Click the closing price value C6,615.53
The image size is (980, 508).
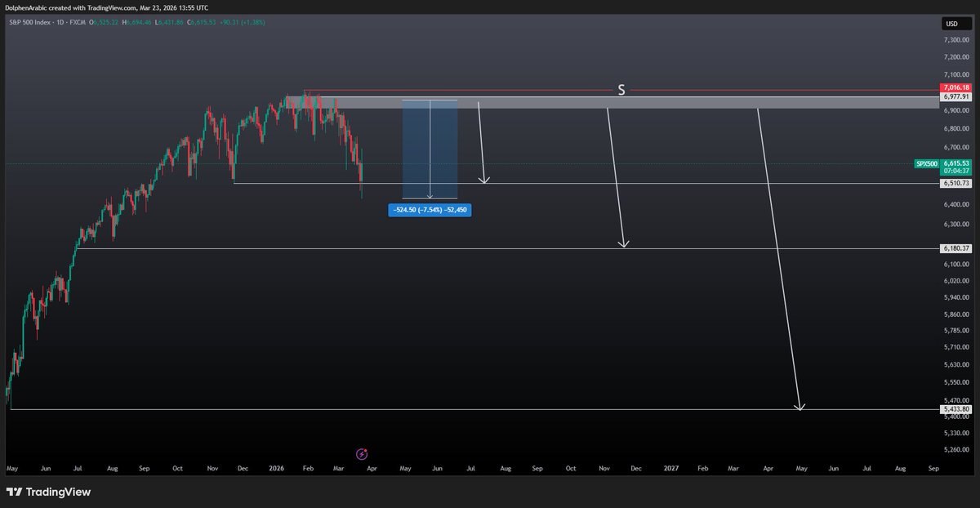point(203,22)
